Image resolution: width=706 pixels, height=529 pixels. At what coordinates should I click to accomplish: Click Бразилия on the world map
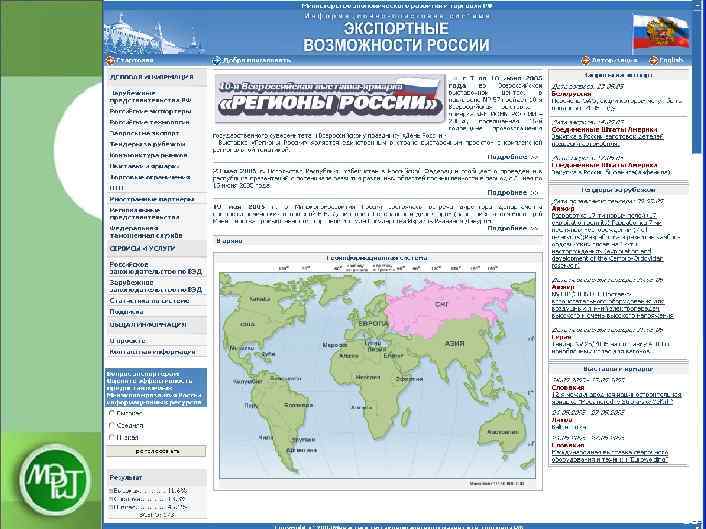(x=299, y=405)
